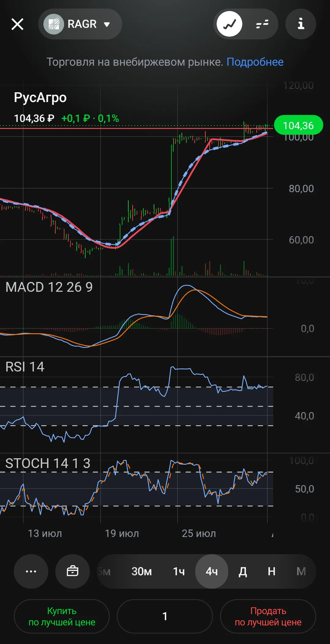The image size is (330, 644).
Task: Select the line chart view icon
Action: point(229,24)
